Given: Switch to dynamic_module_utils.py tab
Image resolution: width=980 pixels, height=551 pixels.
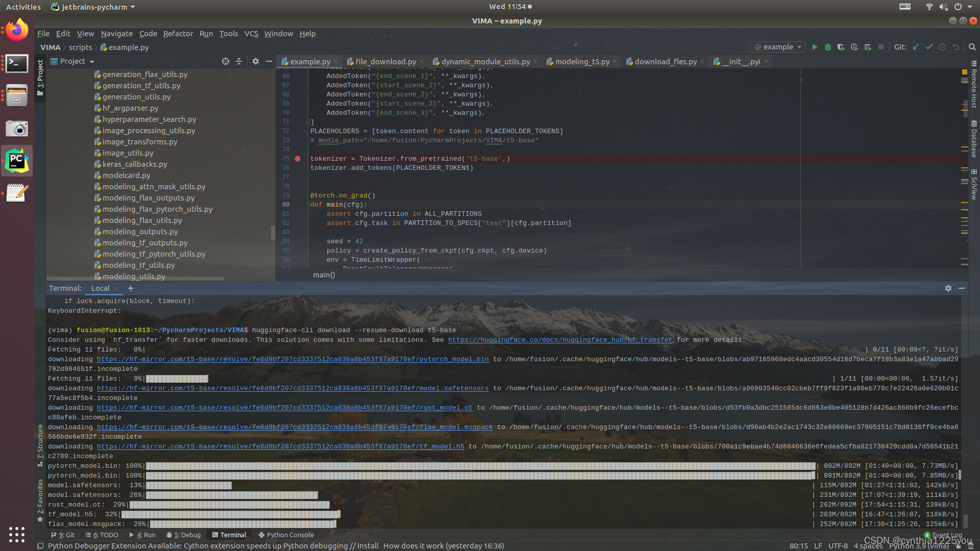Looking at the screenshot, I should pyautogui.click(x=485, y=61).
